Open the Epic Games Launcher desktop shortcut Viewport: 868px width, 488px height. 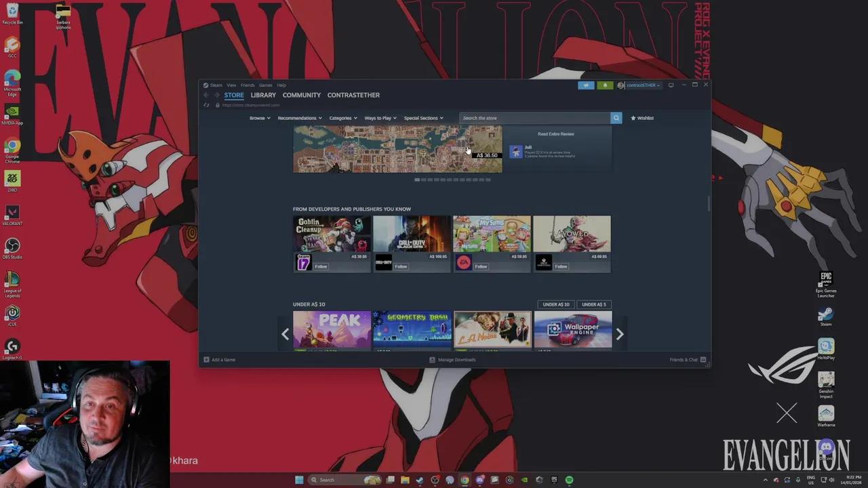(x=826, y=280)
